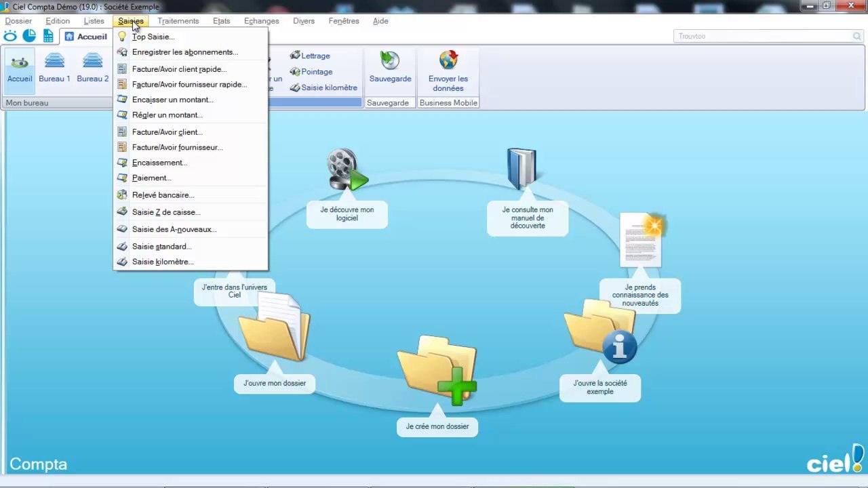868x488 pixels.
Task: Click the blue book icon for the manuel de découverte
Action: click(x=521, y=169)
